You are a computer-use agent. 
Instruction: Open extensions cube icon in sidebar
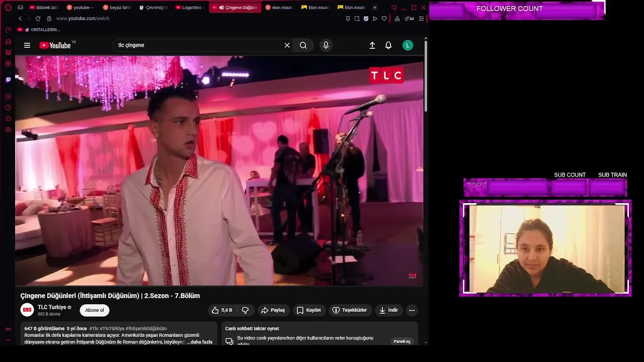[8, 119]
